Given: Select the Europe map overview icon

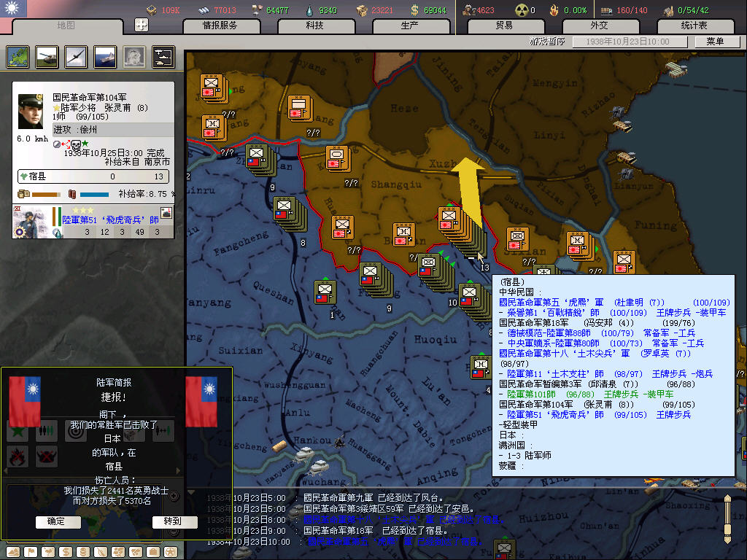Looking at the screenshot, I should click(18, 57).
